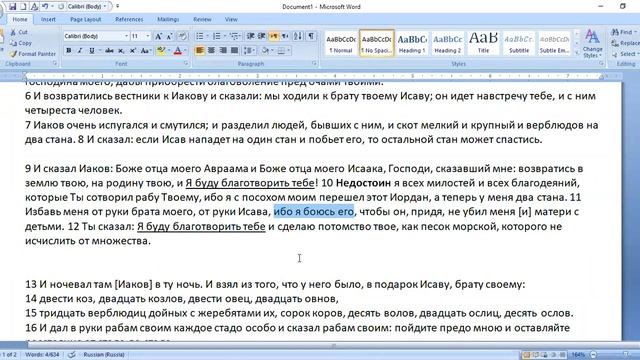This screenshot has height=360, width=640.
Task: Open the font size dropdown
Action: 148,36
